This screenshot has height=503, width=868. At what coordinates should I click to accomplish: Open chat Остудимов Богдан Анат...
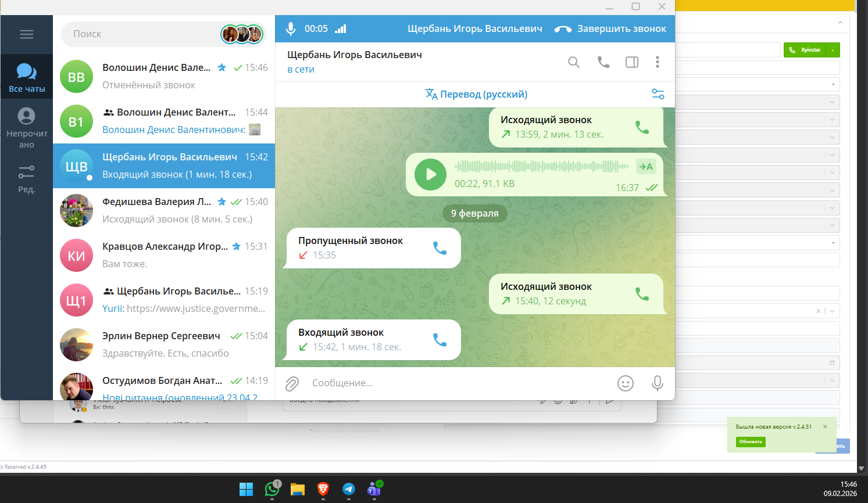coord(164,384)
